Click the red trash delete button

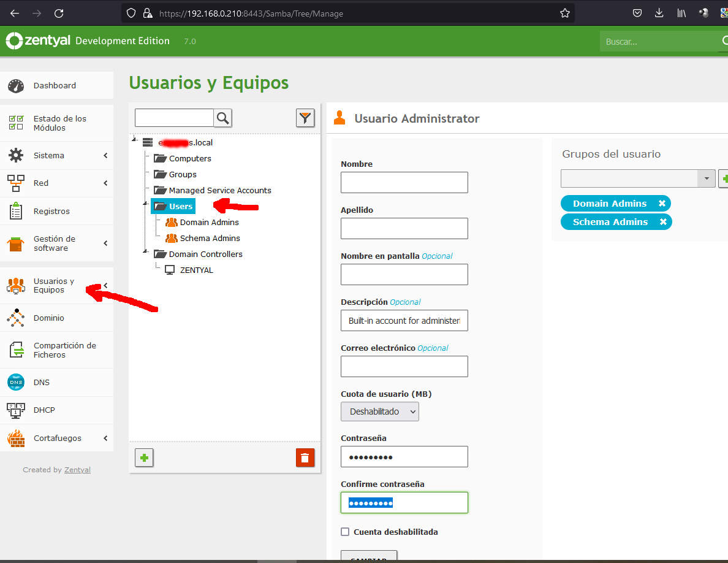[305, 458]
